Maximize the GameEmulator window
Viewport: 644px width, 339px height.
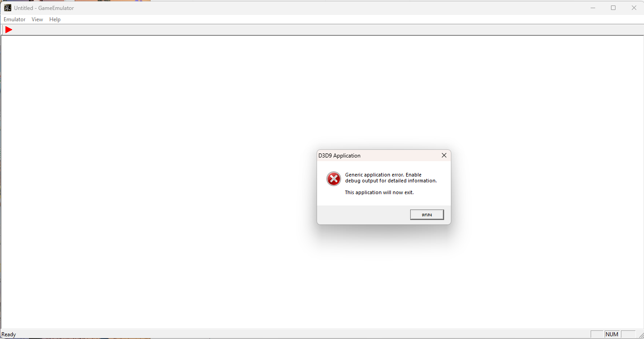click(x=613, y=8)
